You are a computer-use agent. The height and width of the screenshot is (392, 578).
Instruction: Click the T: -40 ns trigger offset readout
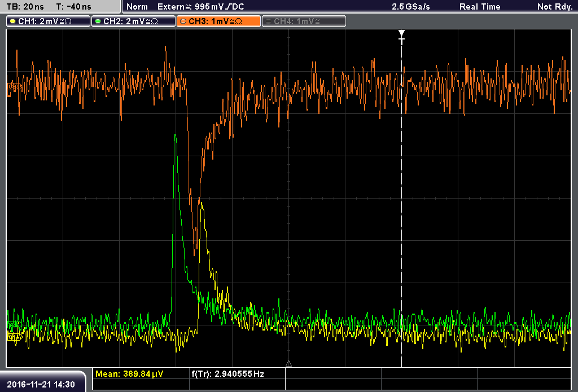click(73, 7)
